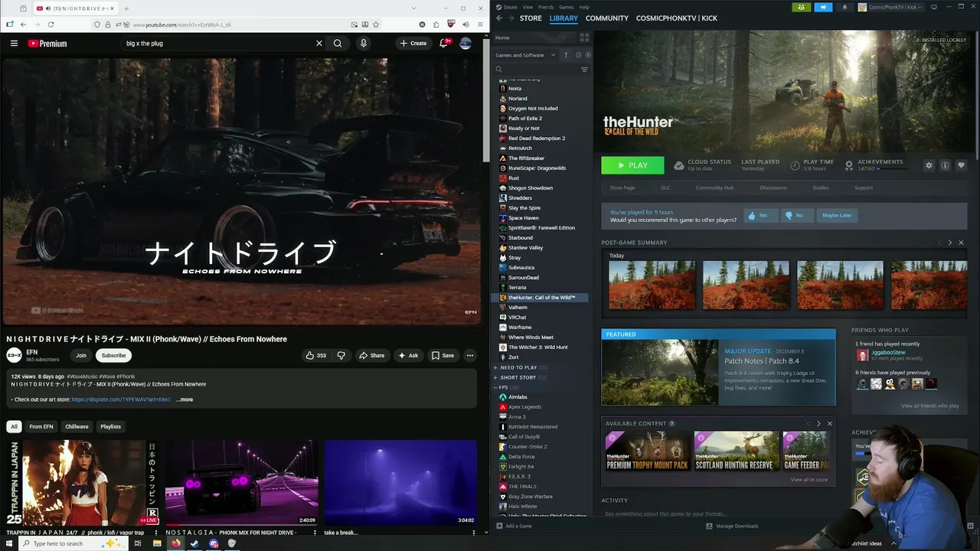Screen dimensions: 980x551
Task: Go to the Steam STORE tab
Action: (x=531, y=18)
